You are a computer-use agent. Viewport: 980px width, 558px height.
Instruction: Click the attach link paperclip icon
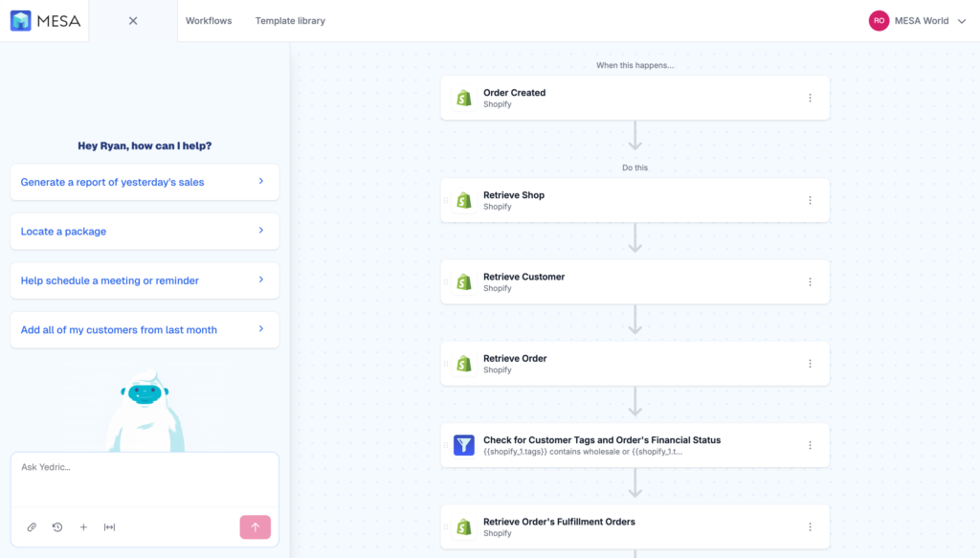click(32, 527)
